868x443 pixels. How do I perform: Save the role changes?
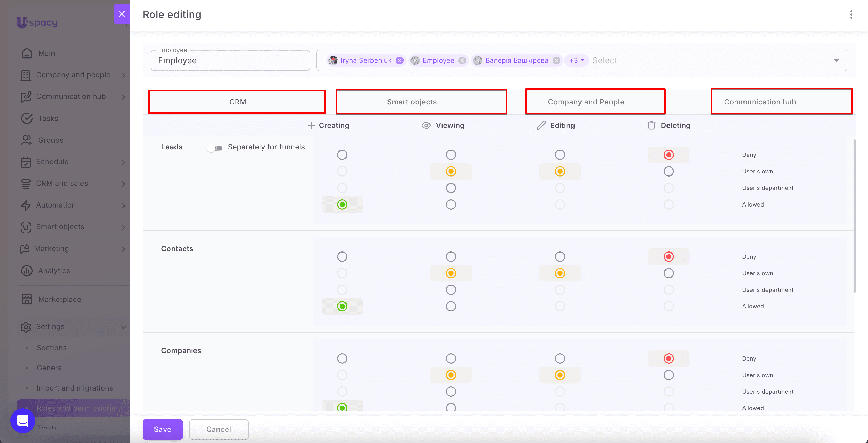pos(163,429)
